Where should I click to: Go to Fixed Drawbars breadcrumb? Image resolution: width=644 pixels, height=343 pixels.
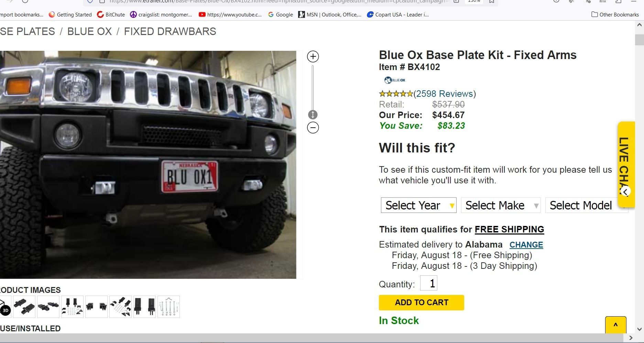click(170, 31)
